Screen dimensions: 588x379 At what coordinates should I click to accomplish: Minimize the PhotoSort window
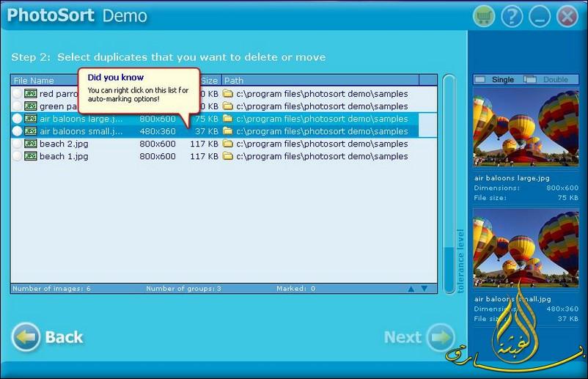[540, 16]
